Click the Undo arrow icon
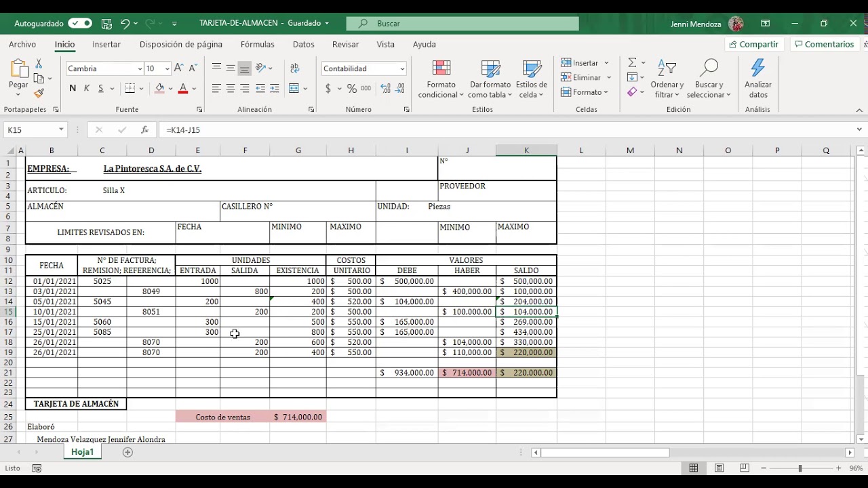Viewport: 868px width, 488px height. tap(125, 23)
